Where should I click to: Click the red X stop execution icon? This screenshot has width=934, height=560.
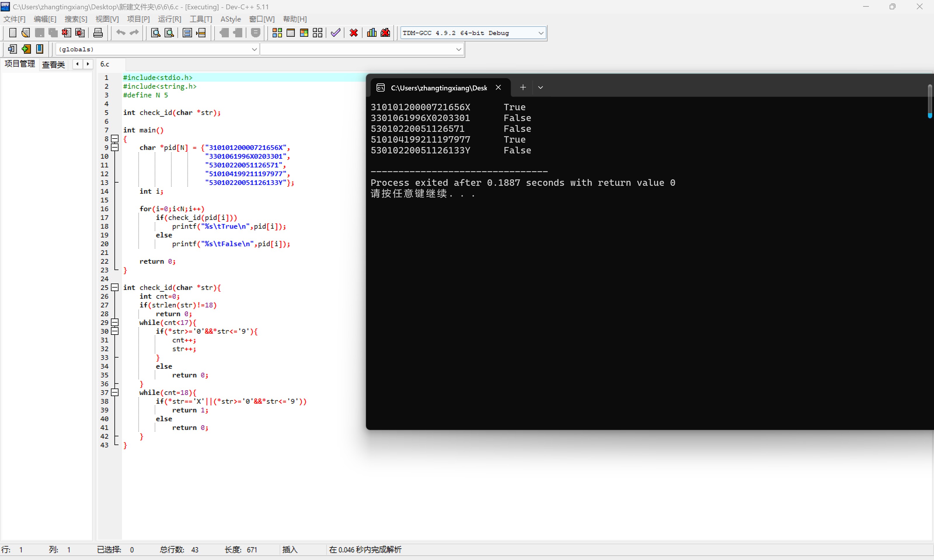[354, 33]
